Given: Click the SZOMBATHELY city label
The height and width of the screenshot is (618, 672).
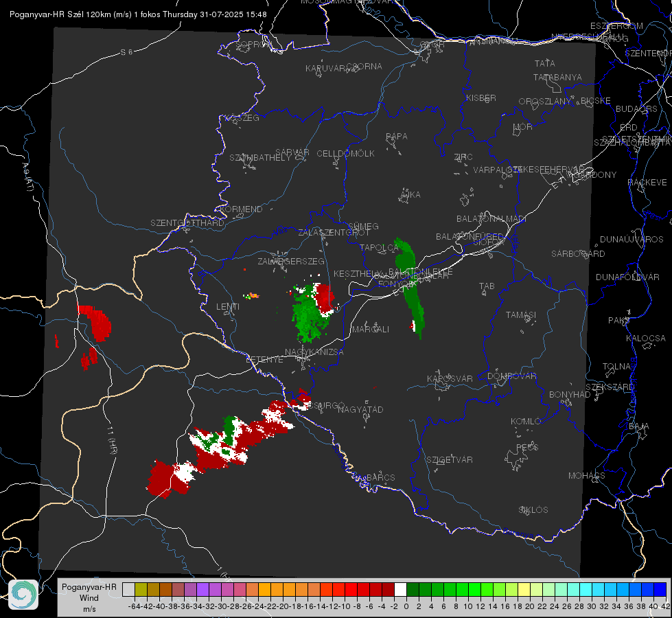Looking at the screenshot, I should pos(260,157).
